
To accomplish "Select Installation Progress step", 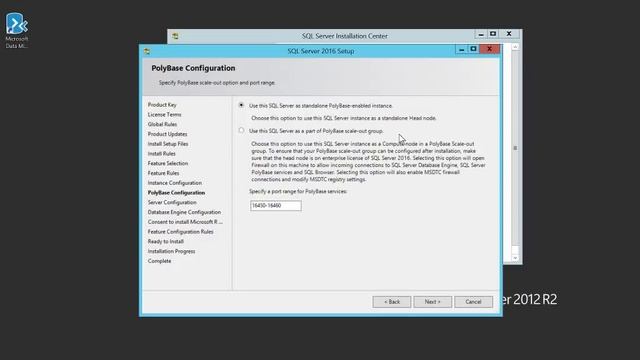I will (x=171, y=251).
